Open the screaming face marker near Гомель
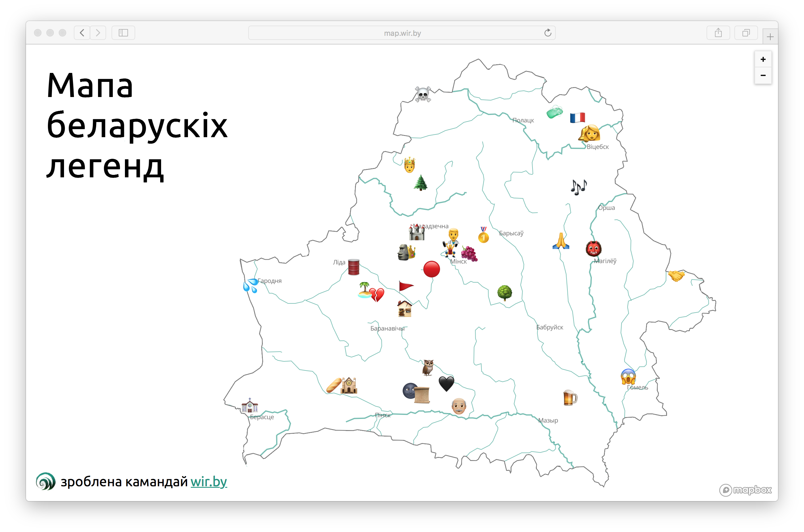 point(628,377)
